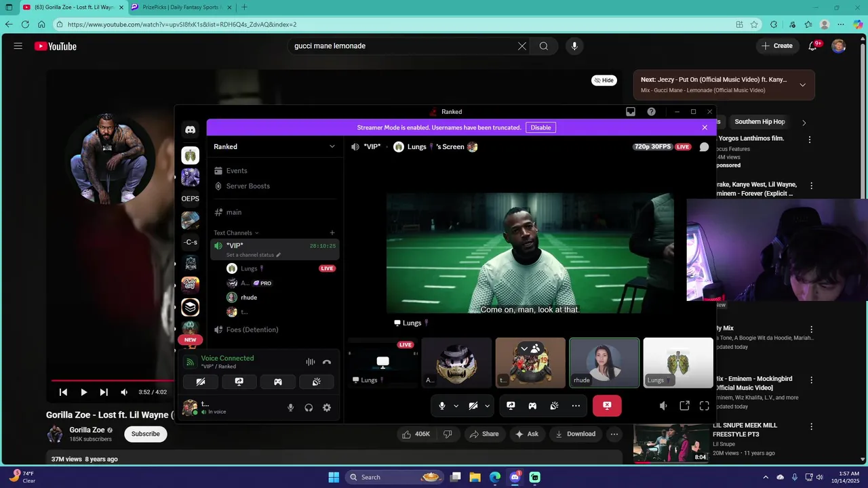Disable Streamer Mode from the banner
Image resolution: width=868 pixels, height=488 pixels.
tap(540, 127)
